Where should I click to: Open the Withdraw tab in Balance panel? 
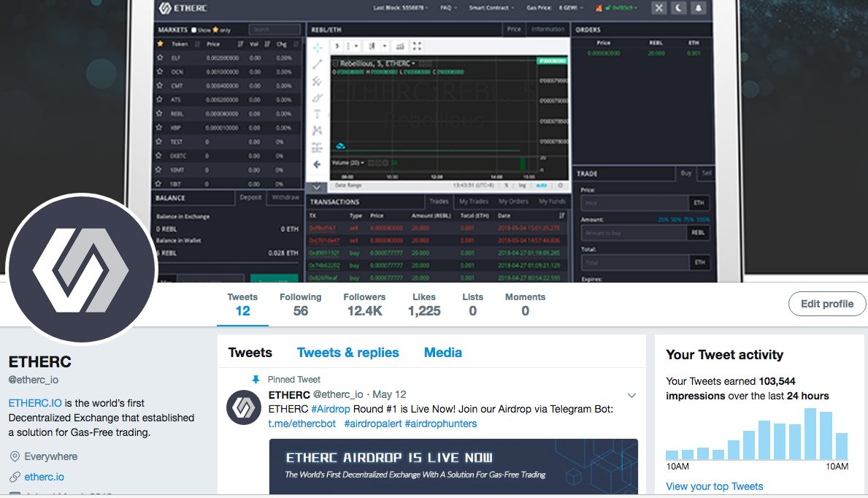tap(285, 197)
